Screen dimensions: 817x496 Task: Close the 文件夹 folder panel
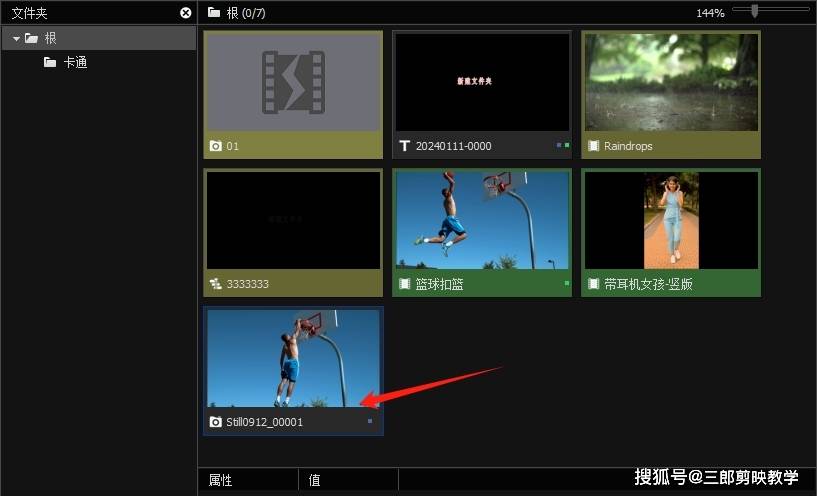point(185,13)
